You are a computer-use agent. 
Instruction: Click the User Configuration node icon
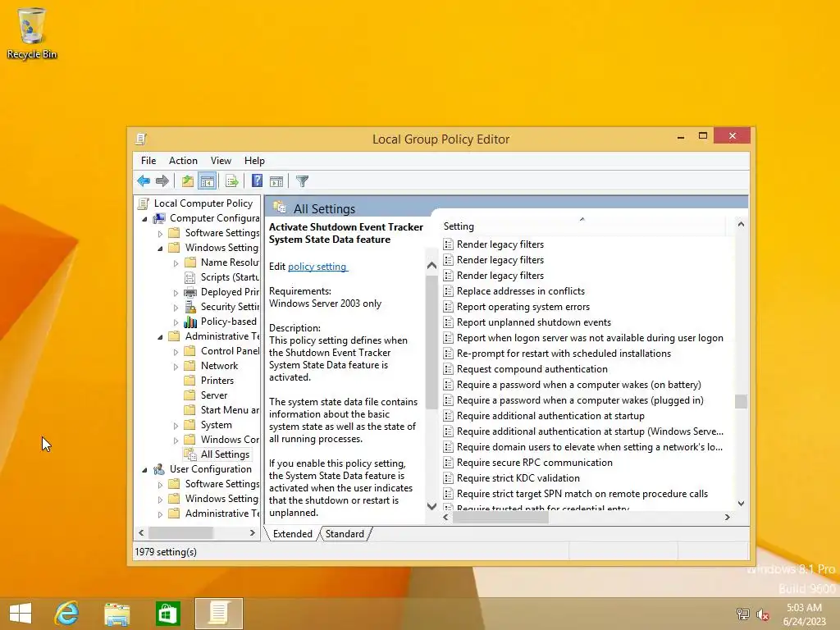tap(159, 469)
